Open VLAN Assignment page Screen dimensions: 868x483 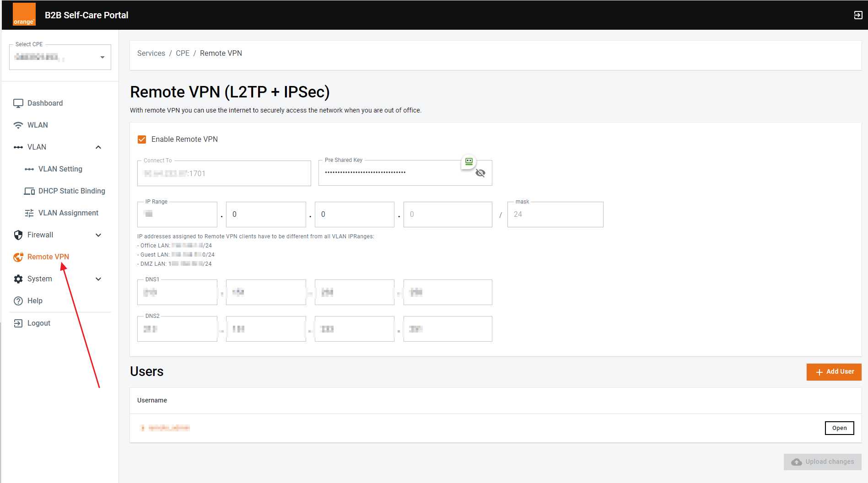pos(68,213)
